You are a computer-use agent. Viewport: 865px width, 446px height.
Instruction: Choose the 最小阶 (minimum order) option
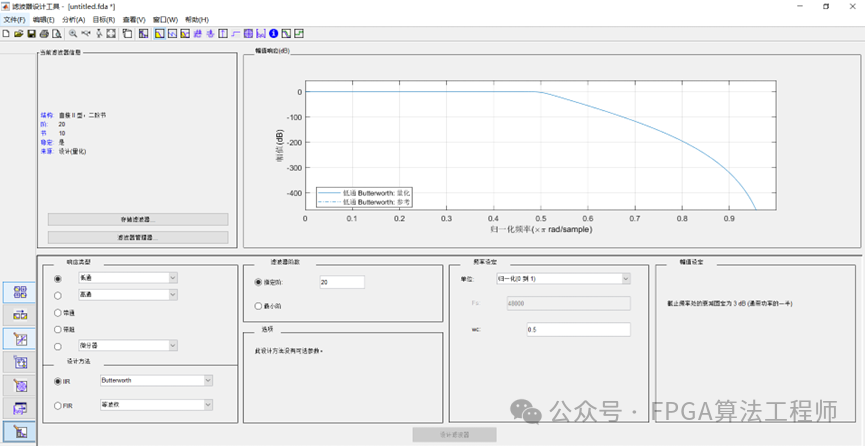pos(260,305)
